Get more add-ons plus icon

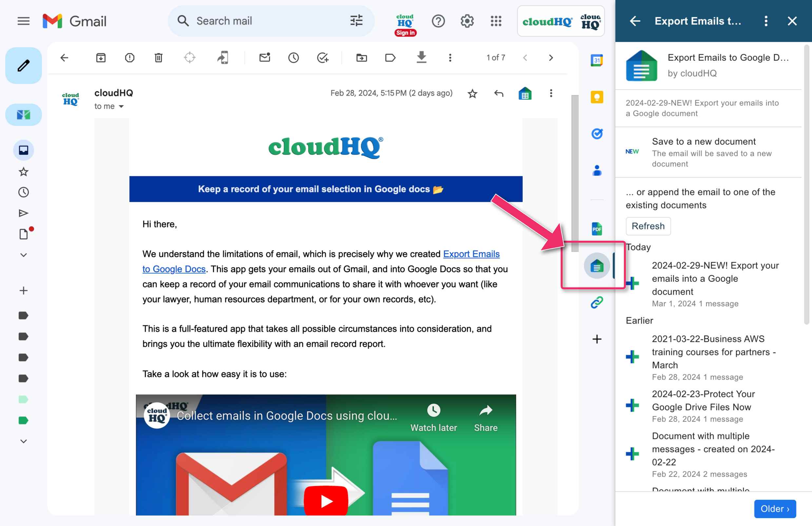pyautogui.click(x=597, y=339)
